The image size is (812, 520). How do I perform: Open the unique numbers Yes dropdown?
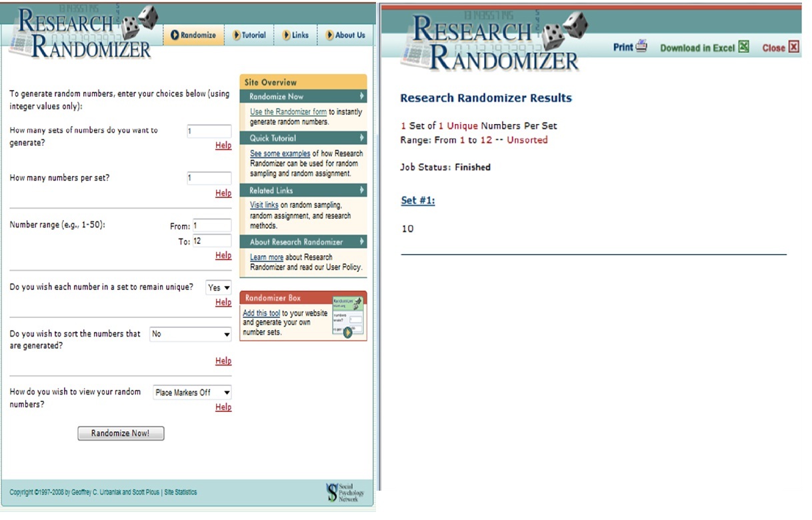point(219,288)
